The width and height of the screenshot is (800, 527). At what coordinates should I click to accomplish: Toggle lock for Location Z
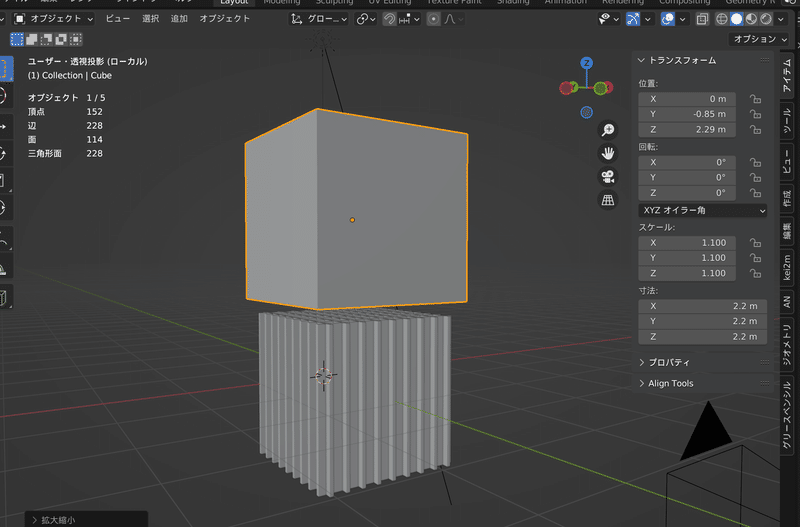coord(755,130)
